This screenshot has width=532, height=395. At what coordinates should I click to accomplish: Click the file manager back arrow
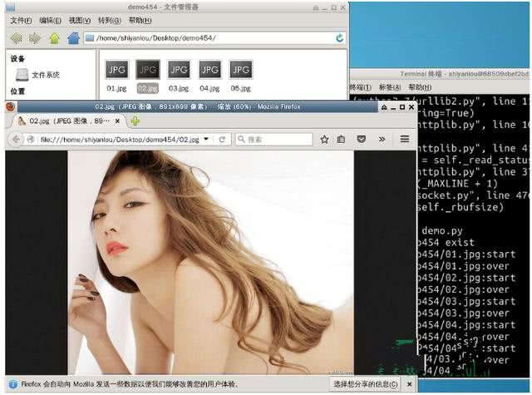tap(16, 38)
